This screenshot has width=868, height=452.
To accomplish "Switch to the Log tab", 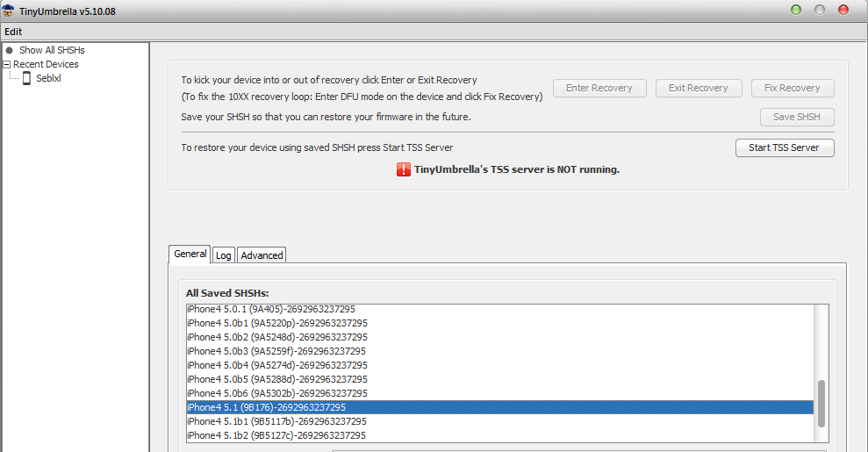I will tap(224, 255).
